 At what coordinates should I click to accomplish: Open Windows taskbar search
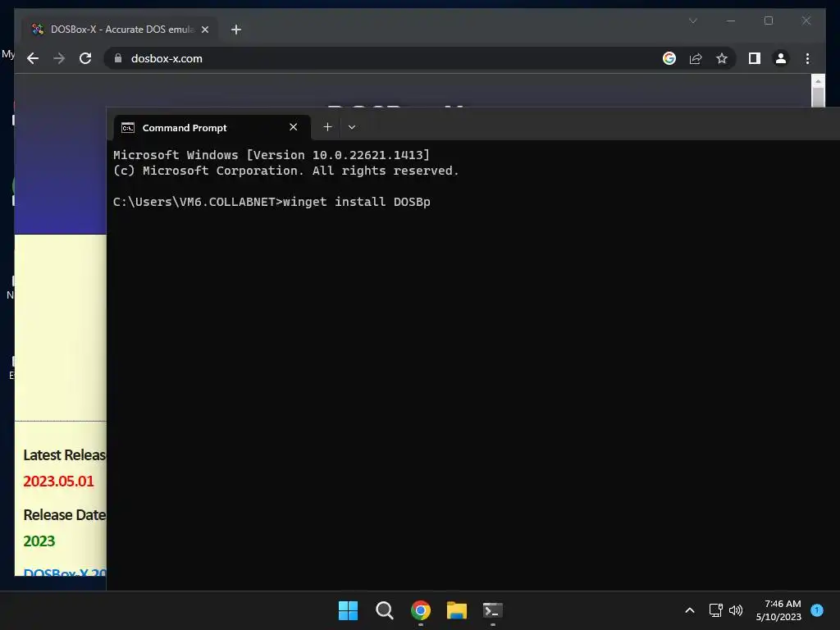pos(384,610)
